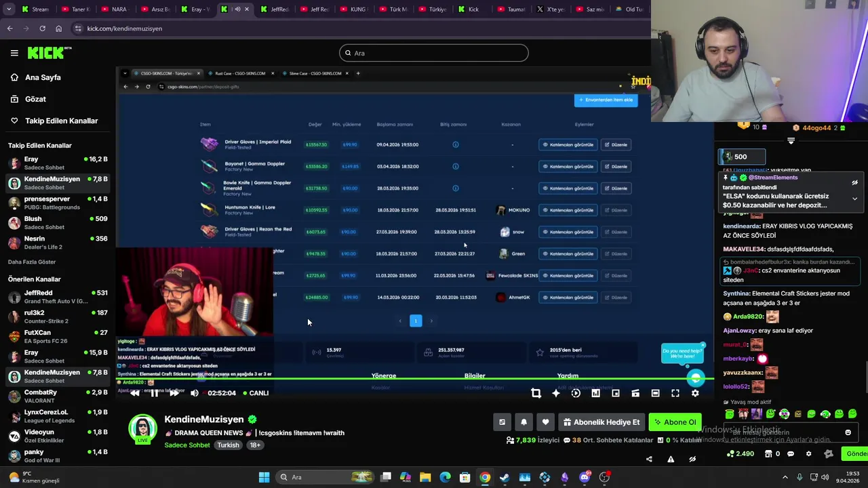Click Abonelik Hediye Et button
The image size is (868, 488).
click(x=601, y=422)
